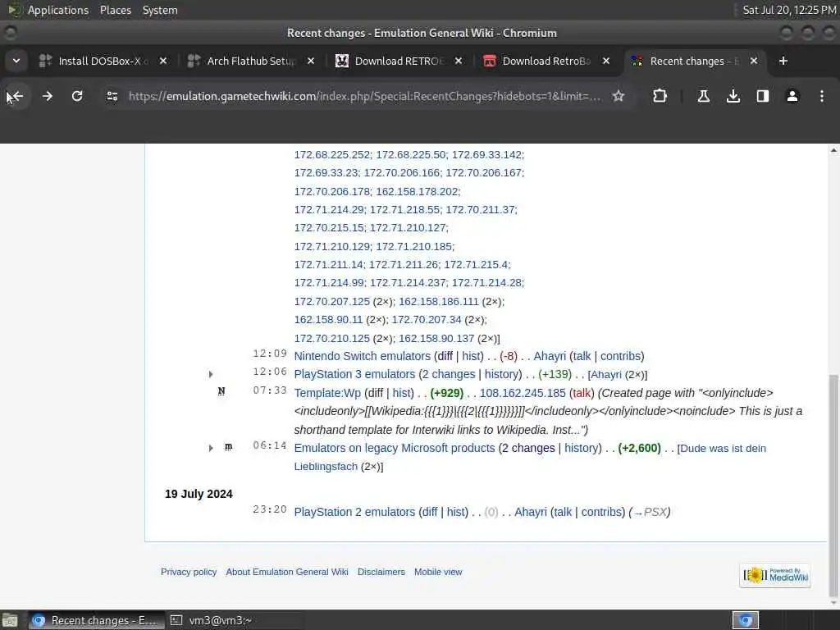Screen dimensions: 840x630
Task: Click the Chromium workspace indicator in the bottom panel
Action: (745, 620)
